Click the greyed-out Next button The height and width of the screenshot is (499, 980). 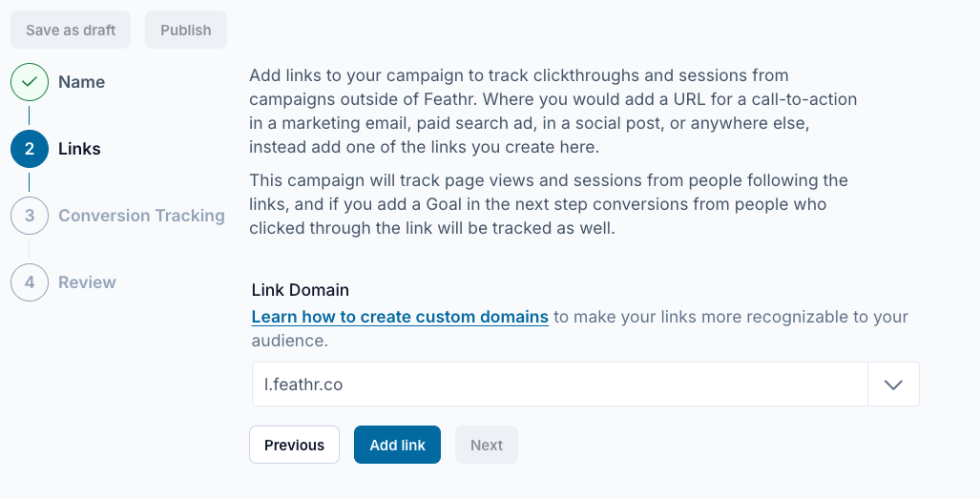point(487,445)
